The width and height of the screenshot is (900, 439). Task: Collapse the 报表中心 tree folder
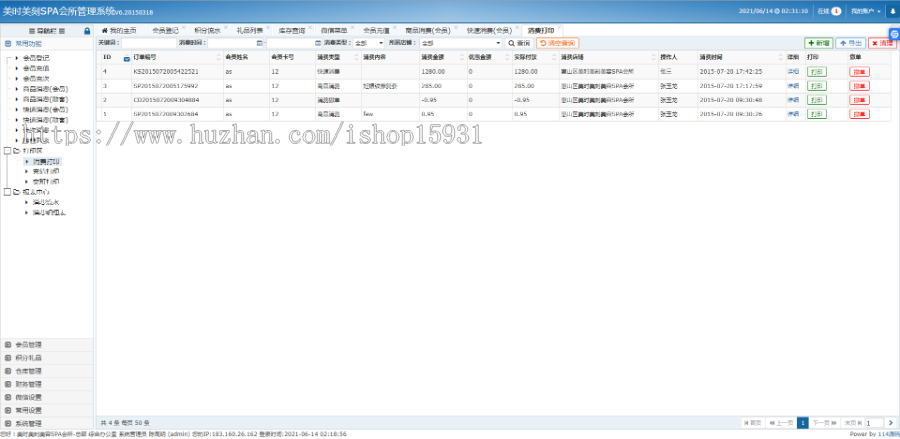(8, 192)
